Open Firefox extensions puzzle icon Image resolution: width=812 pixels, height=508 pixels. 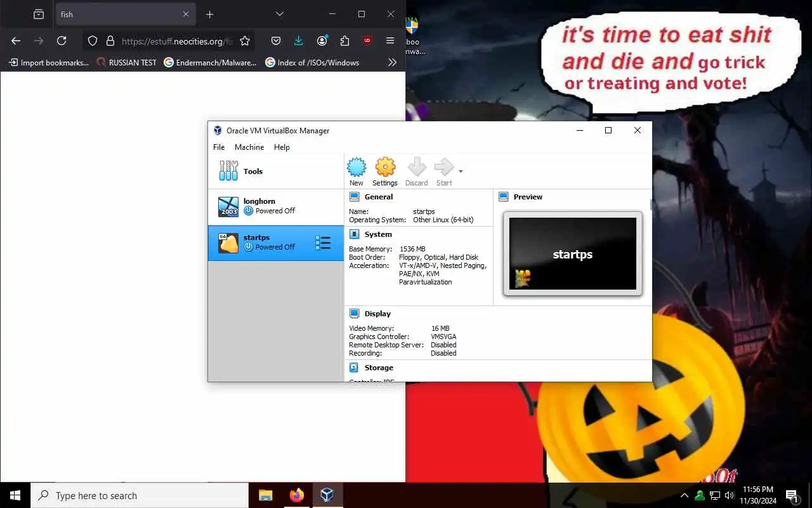click(344, 41)
